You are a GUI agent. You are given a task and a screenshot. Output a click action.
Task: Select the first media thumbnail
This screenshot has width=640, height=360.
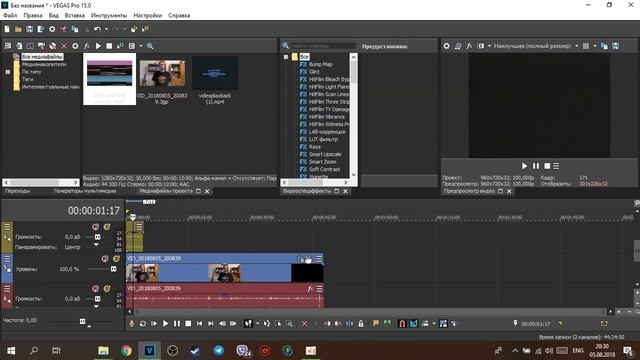(x=109, y=79)
